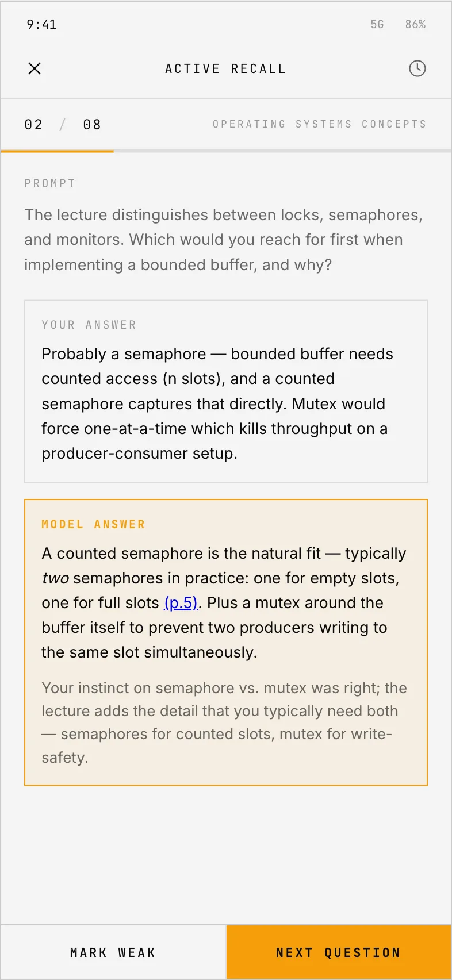Tap the Model Answer heading
Screen dimensions: 452x980
[93, 524]
